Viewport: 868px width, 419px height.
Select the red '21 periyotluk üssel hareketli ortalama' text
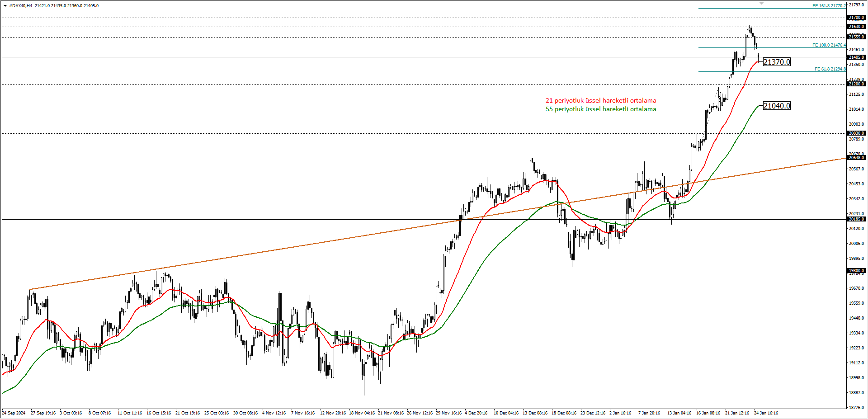601,100
